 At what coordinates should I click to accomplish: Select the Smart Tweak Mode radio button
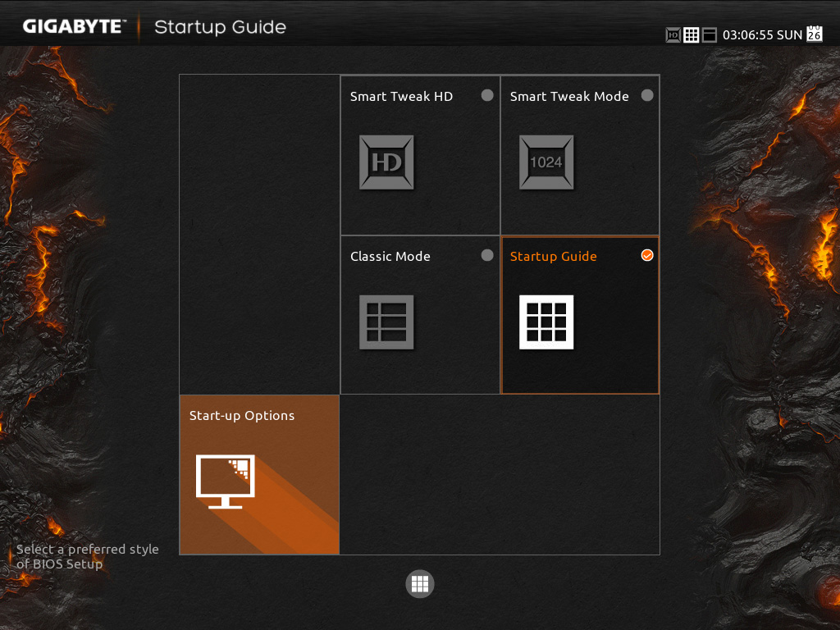coord(647,95)
